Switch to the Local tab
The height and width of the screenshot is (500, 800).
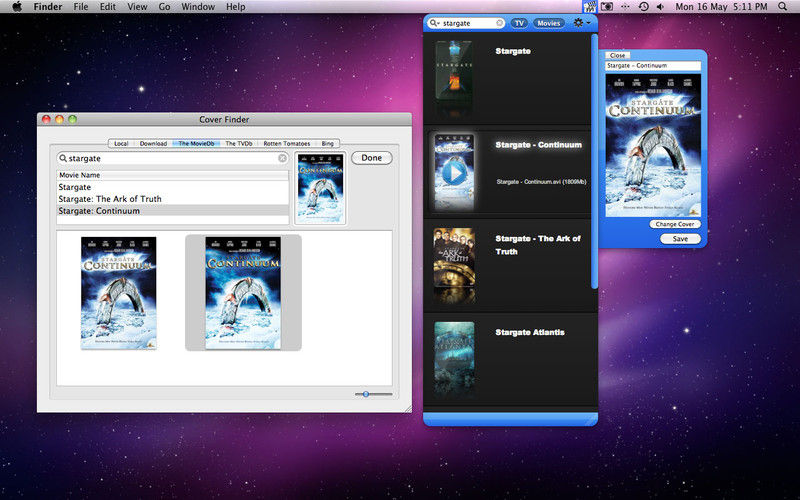point(121,144)
